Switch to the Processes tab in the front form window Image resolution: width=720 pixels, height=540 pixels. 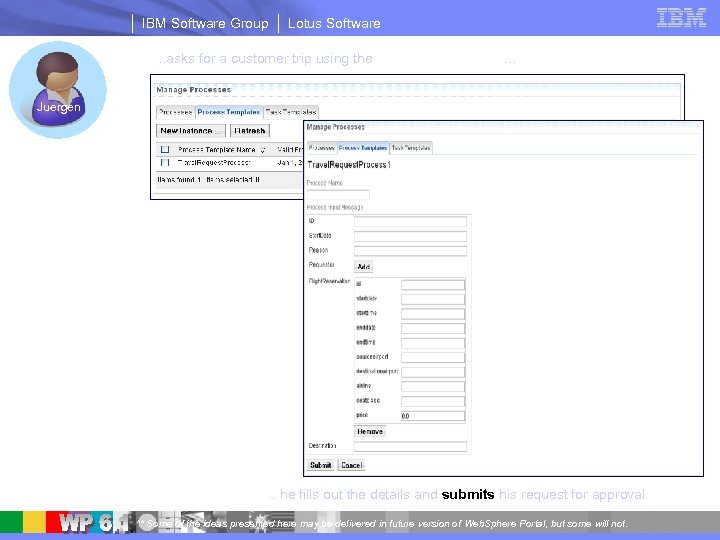pos(321,148)
